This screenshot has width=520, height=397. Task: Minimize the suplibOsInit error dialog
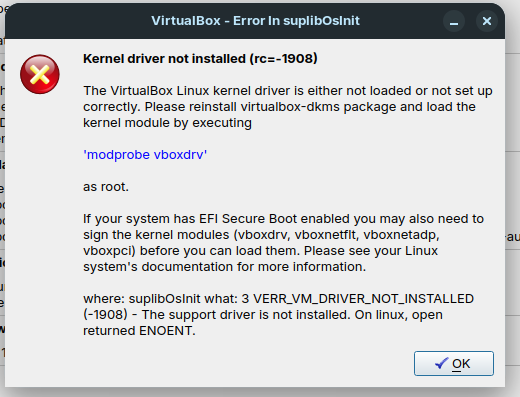pyautogui.click(x=454, y=21)
